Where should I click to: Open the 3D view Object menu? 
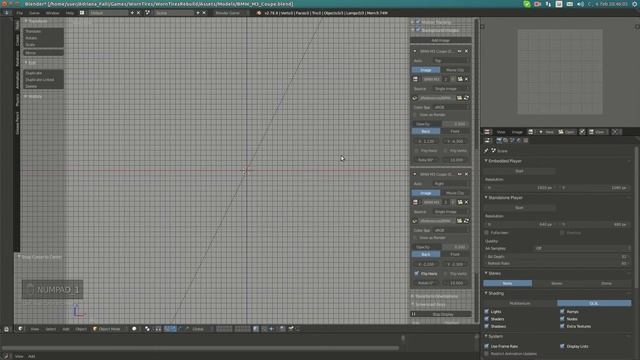click(x=81, y=329)
